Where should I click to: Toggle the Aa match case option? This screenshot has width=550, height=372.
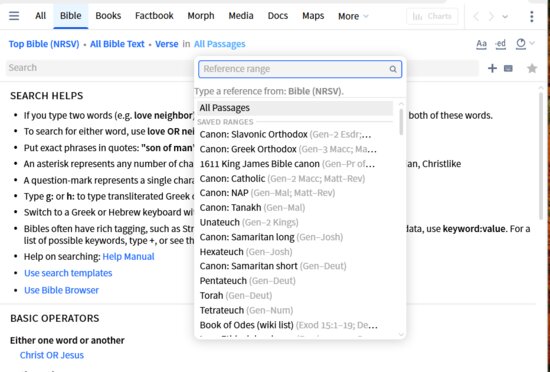coord(481,44)
